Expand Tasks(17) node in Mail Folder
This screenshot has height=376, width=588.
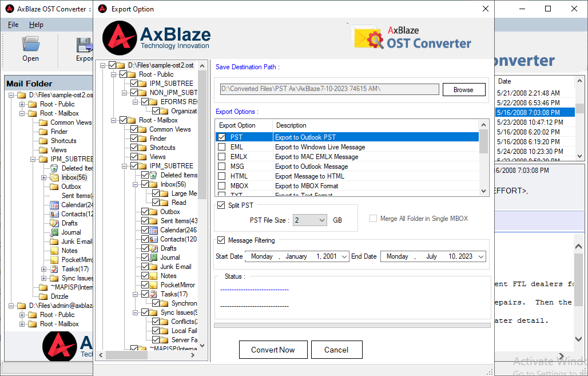click(44, 269)
